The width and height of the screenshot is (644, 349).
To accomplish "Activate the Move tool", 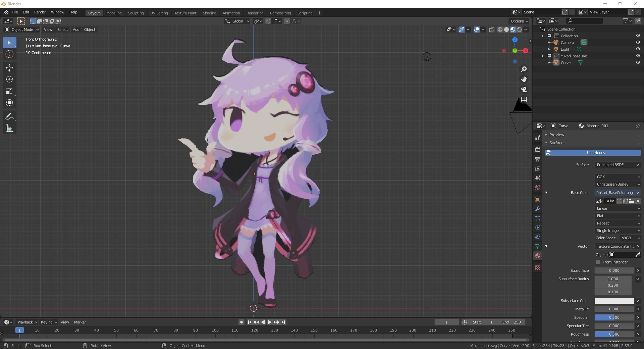I will click(x=9, y=68).
